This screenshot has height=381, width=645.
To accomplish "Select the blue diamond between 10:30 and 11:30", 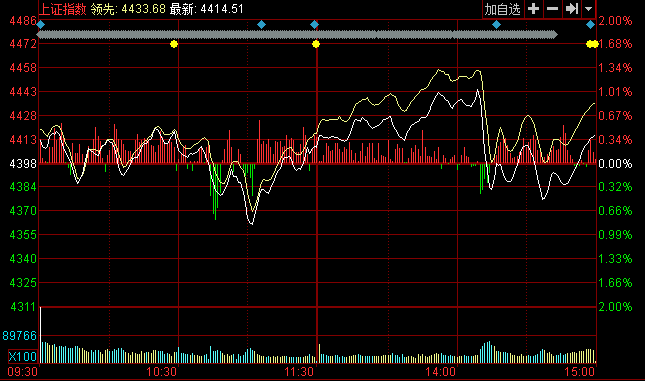I will pyautogui.click(x=261, y=25).
